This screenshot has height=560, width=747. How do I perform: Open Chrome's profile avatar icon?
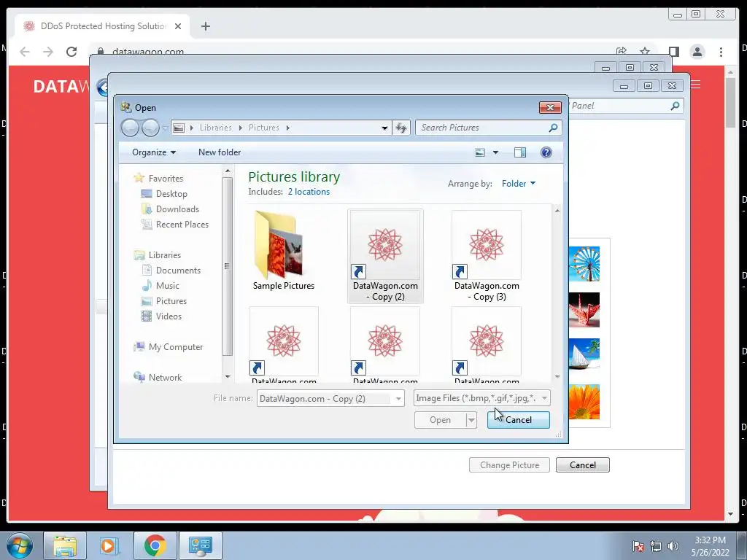(x=697, y=52)
